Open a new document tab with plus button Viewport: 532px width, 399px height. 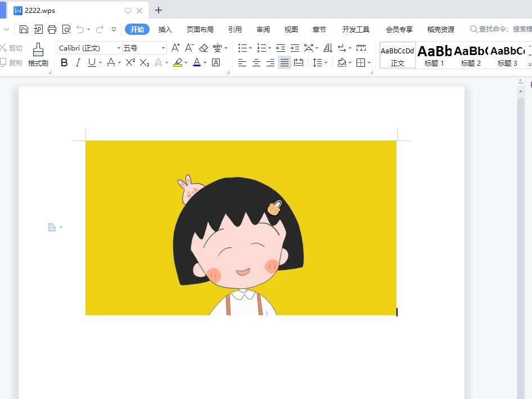[x=159, y=10]
